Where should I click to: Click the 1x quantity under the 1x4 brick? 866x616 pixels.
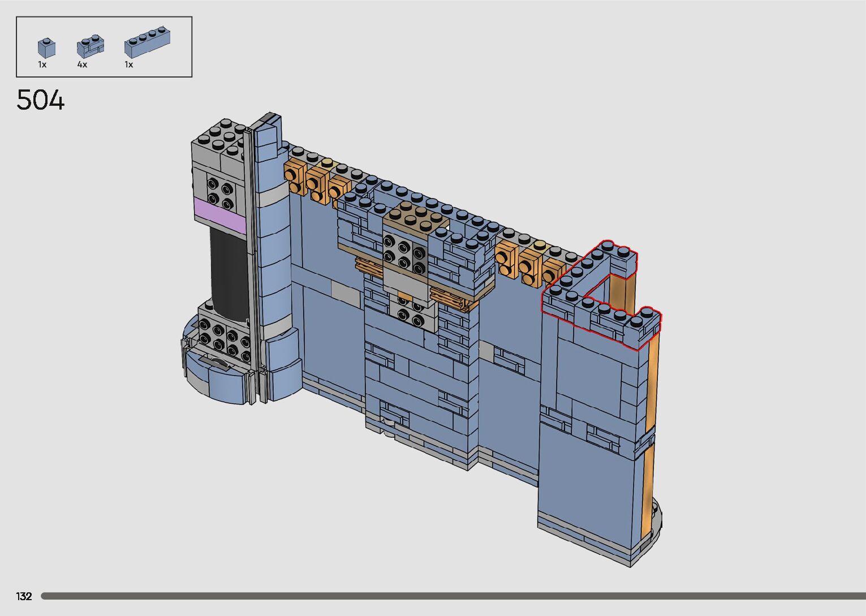tap(129, 65)
